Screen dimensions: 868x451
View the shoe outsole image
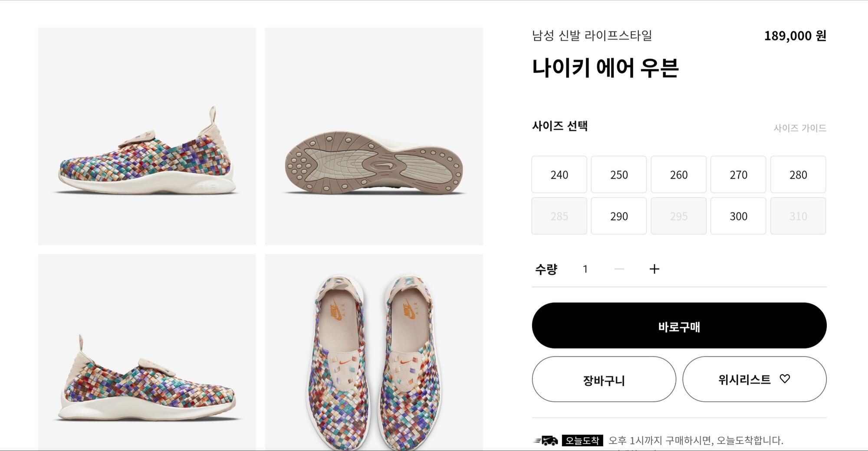[x=374, y=136]
